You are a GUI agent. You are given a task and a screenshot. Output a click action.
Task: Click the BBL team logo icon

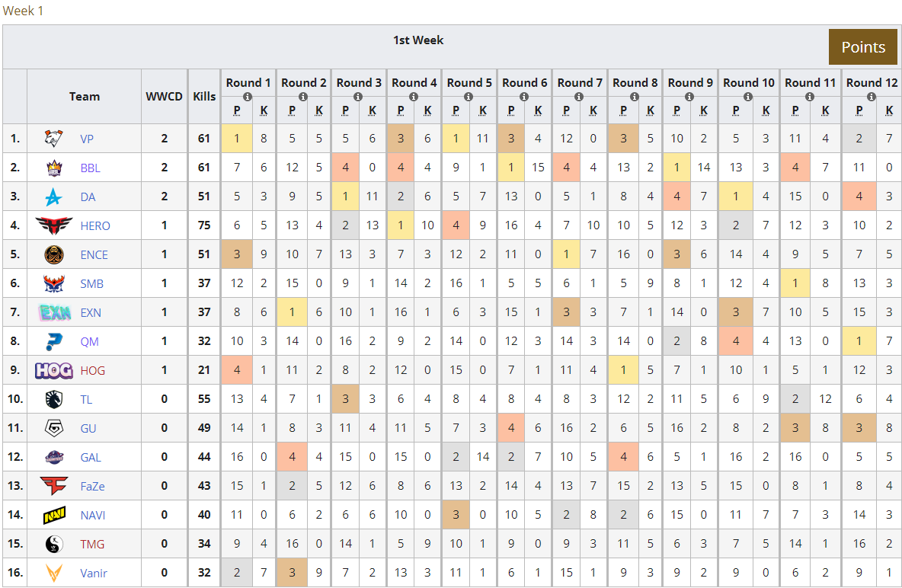point(53,168)
